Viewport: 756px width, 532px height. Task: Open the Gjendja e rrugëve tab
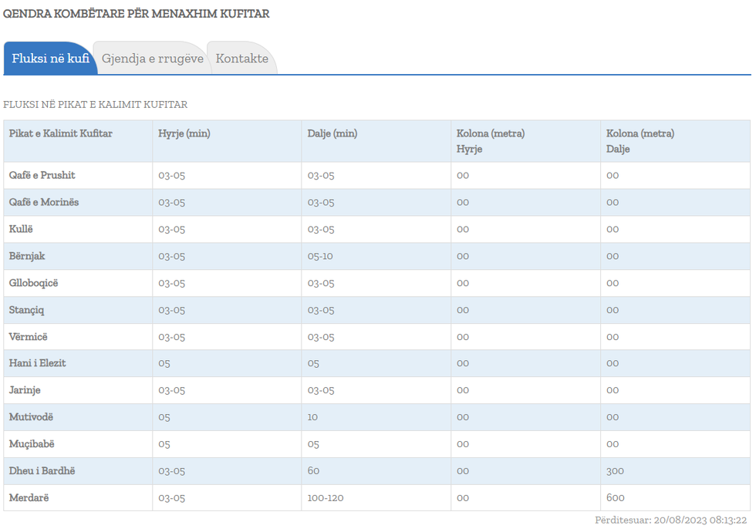(x=152, y=59)
